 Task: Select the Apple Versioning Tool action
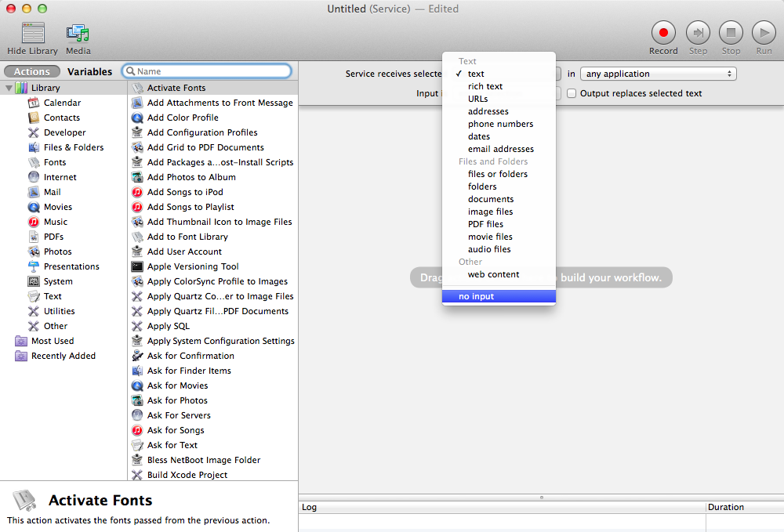[x=213, y=266]
